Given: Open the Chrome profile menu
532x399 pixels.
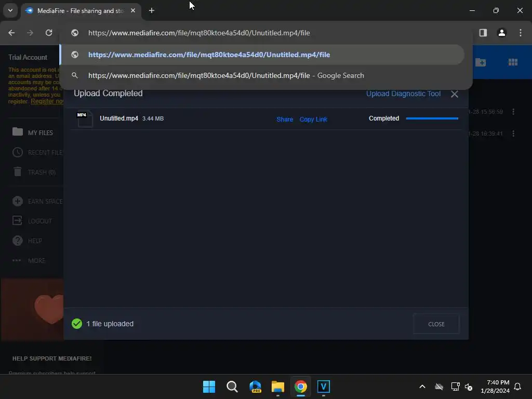Looking at the screenshot, I should (501, 33).
